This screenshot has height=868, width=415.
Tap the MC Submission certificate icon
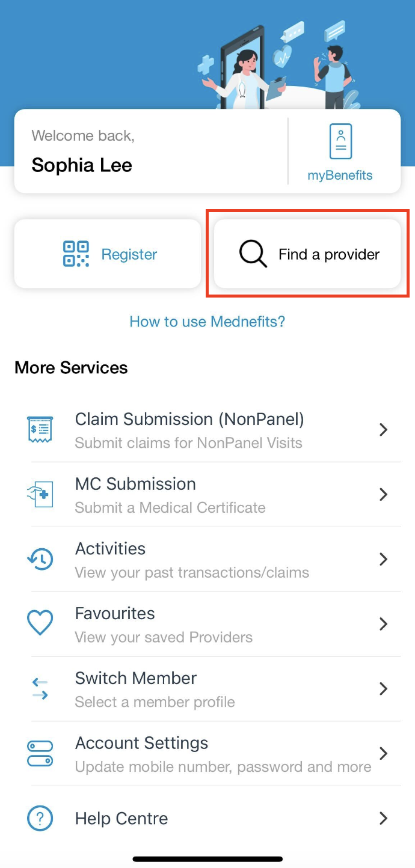coord(40,495)
